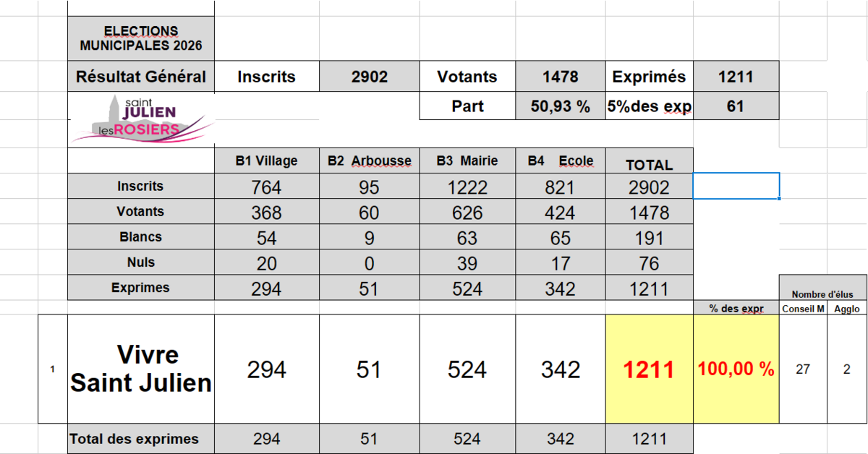Screen dimensions: 868x454
Task: Select the B2 Arbousse column header
Action: click(369, 160)
